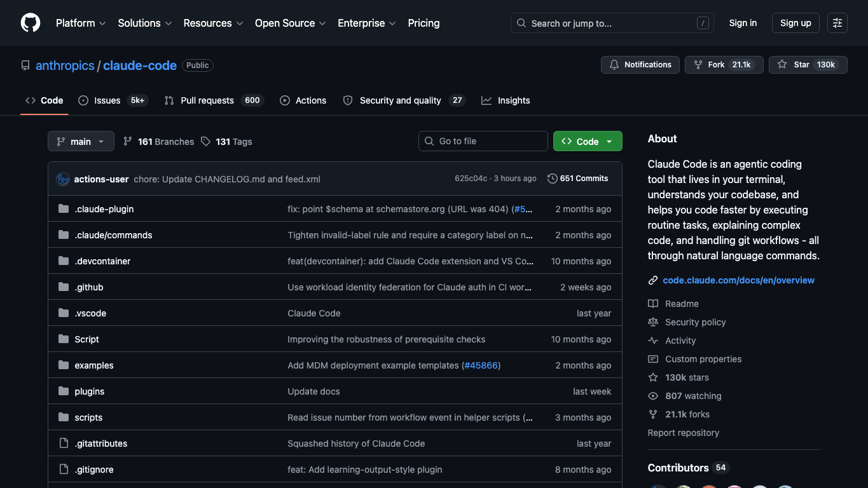Click the Sign in link
Viewport: 868px width, 488px height.
(x=743, y=23)
